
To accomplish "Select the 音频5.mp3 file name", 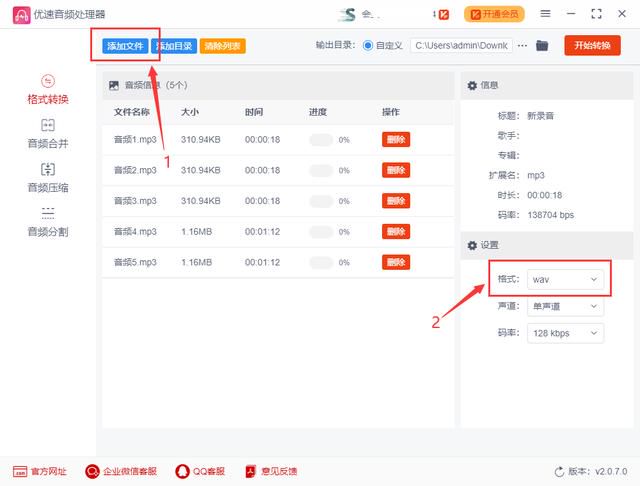I will click(135, 262).
